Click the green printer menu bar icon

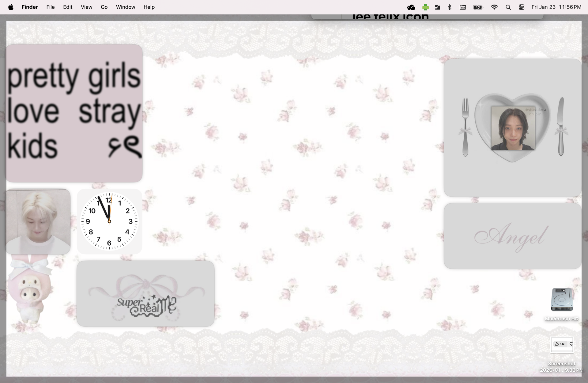point(425,7)
